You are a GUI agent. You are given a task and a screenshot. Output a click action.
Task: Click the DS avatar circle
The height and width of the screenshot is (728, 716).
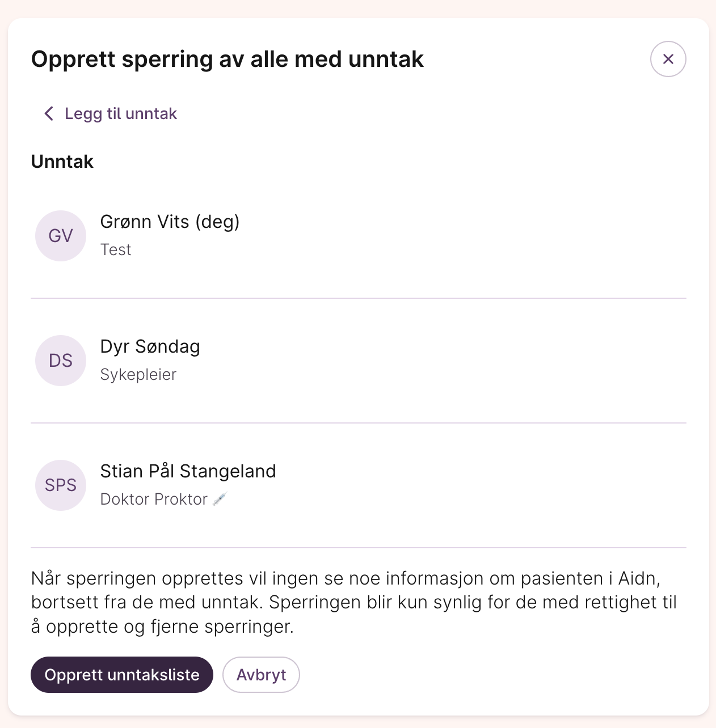tap(61, 361)
